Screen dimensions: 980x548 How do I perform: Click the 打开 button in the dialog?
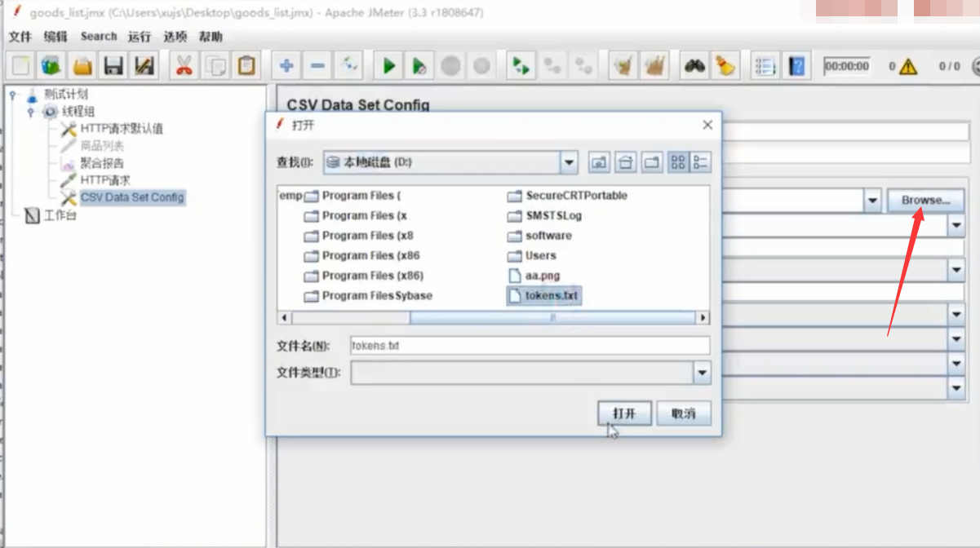(624, 413)
